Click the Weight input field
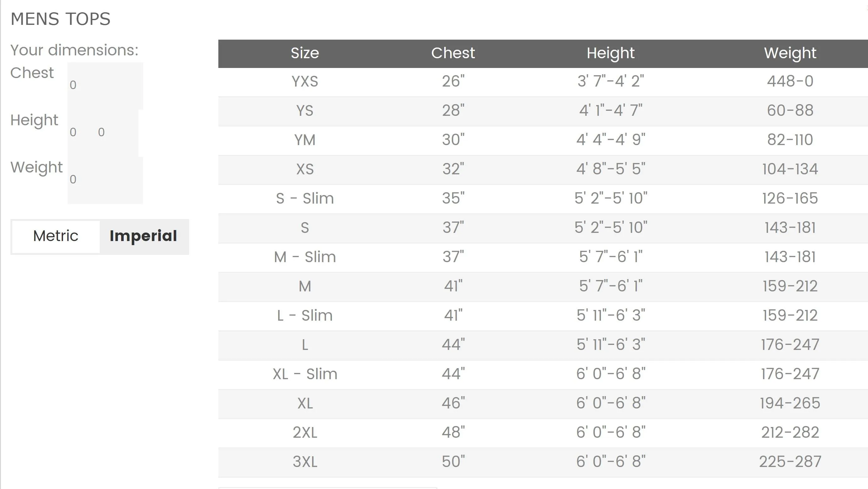The height and width of the screenshot is (489, 868). [105, 180]
